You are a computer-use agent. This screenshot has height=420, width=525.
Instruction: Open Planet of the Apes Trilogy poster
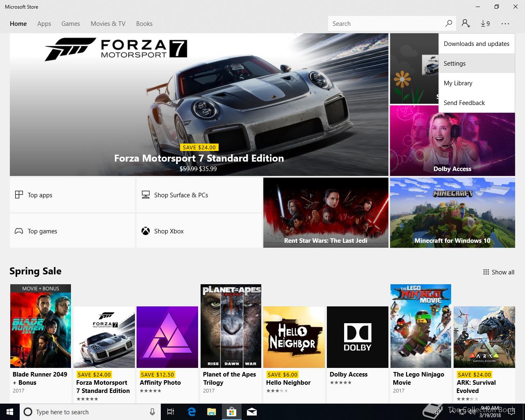[231, 326]
